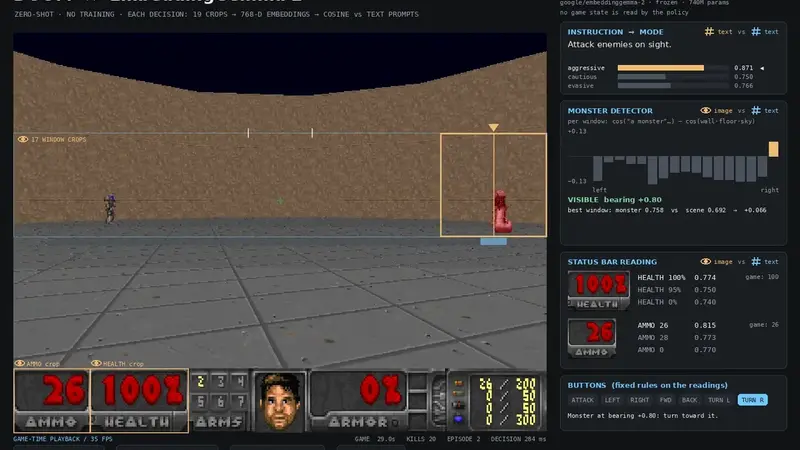The height and width of the screenshot is (450, 800).
Task: Click the distant purple enemy on the left
Action: 110,208
